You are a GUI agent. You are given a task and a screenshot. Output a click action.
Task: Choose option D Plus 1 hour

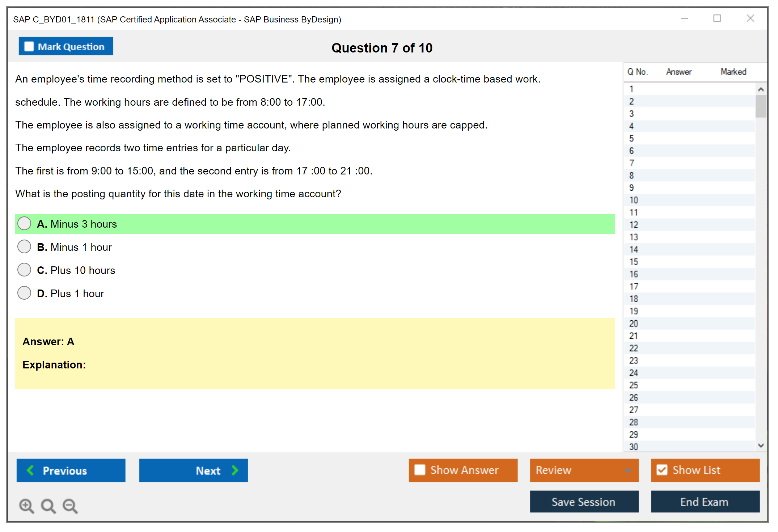[24, 293]
